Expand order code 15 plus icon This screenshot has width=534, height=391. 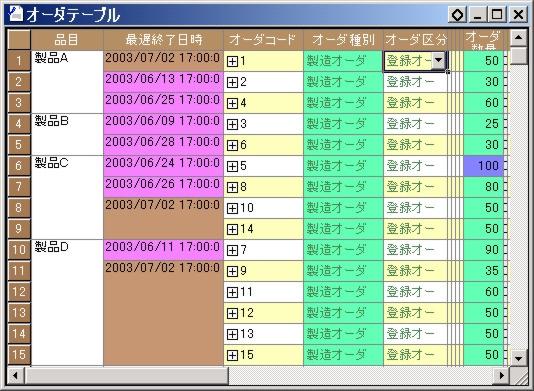[x=232, y=355]
